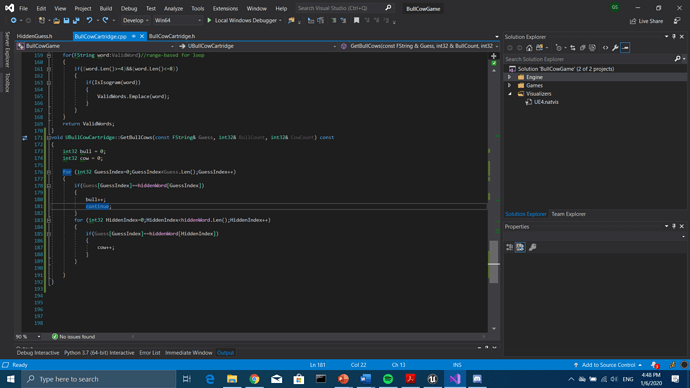Screen dimensions: 690x388
Task: Click the Save All icon
Action: [x=76, y=21]
